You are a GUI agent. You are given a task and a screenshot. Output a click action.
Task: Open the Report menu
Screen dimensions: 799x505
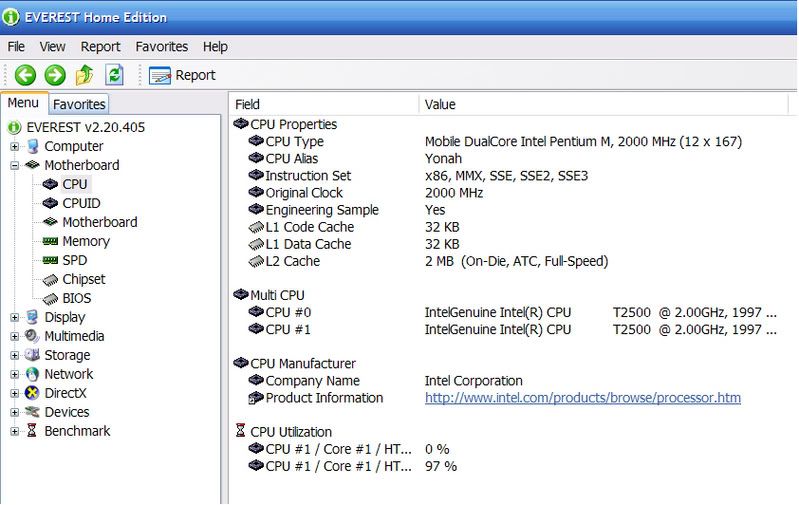point(100,47)
